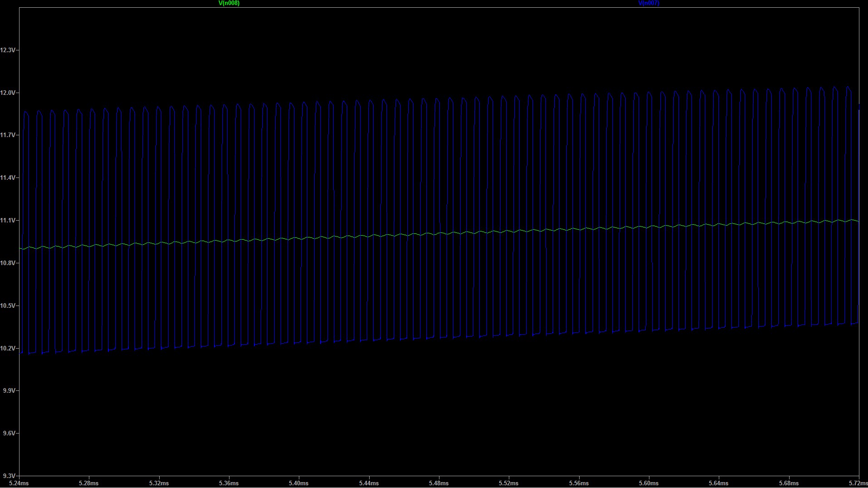868x488 pixels.
Task: Click the blue V(n007) trace label
Action: (x=649, y=3)
